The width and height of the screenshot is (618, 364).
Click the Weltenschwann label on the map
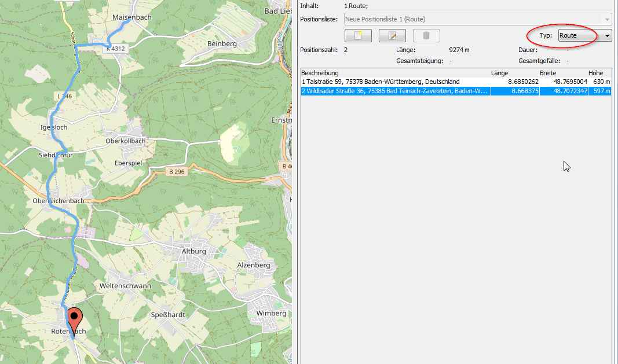[125, 286]
